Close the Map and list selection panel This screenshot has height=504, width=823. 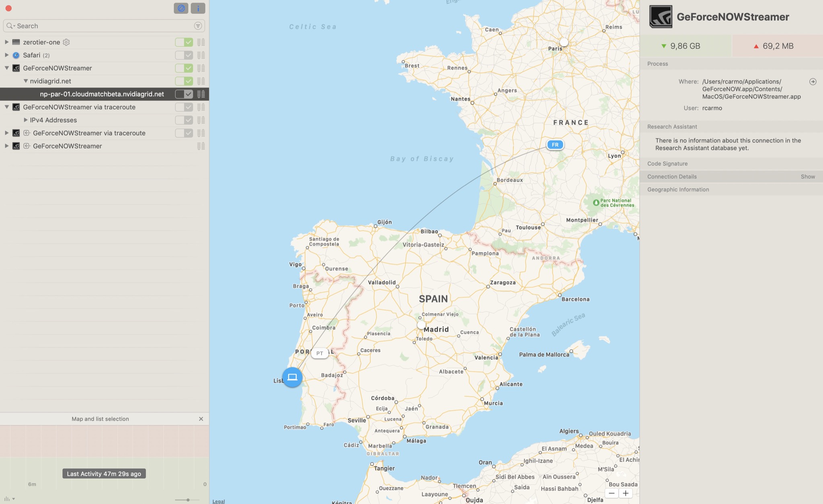(201, 419)
